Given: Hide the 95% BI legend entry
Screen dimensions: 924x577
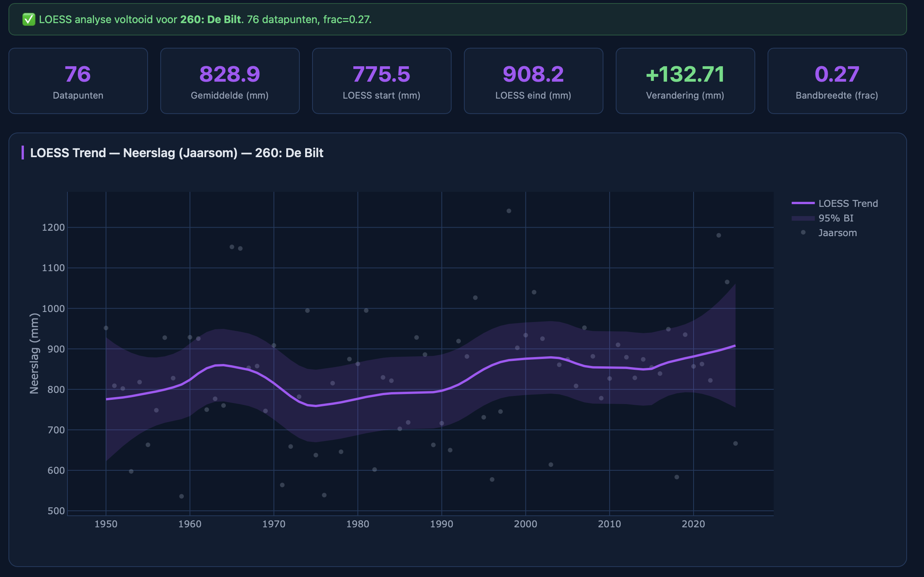Looking at the screenshot, I should 836,218.
